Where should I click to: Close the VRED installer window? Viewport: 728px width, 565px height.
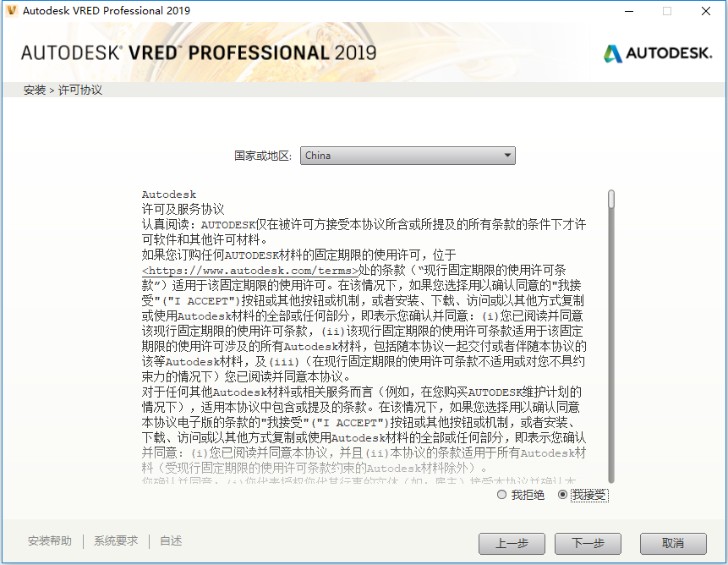click(706, 11)
